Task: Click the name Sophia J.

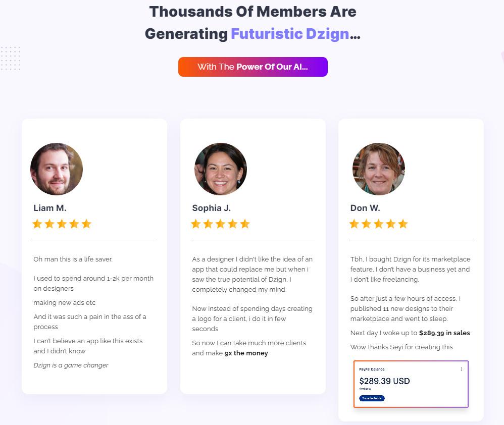Action: pyautogui.click(x=212, y=208)
